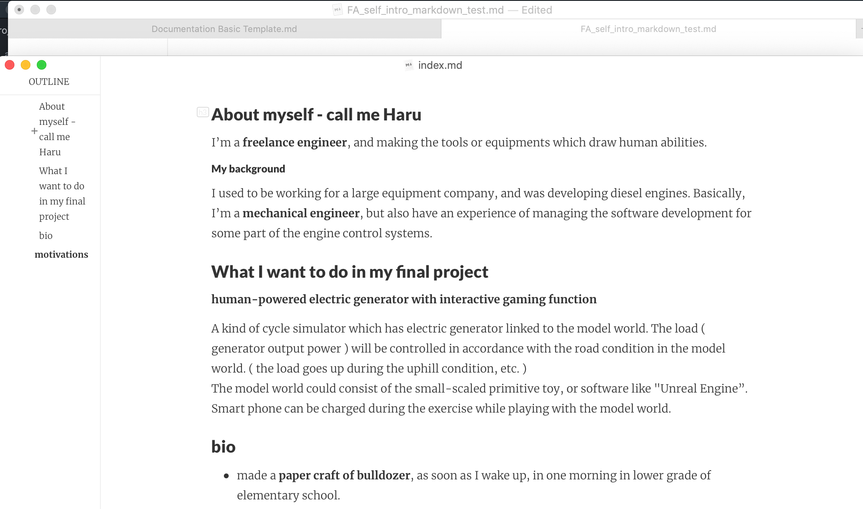The width and height of the screenshot is (863, 509).
Task: Click the bold 'paper craft of bulldozer' text
Action: (x=345, y=475)
